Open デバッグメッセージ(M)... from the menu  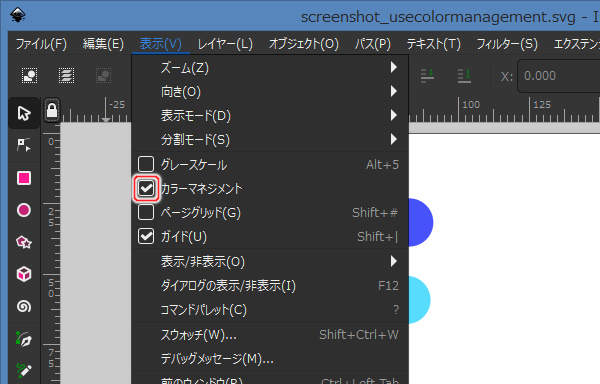270,359
